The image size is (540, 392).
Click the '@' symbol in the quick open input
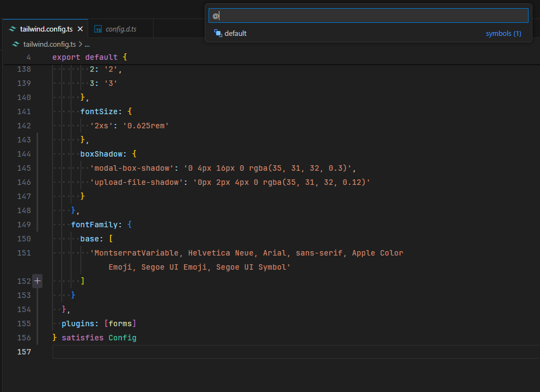coord(216,15)
